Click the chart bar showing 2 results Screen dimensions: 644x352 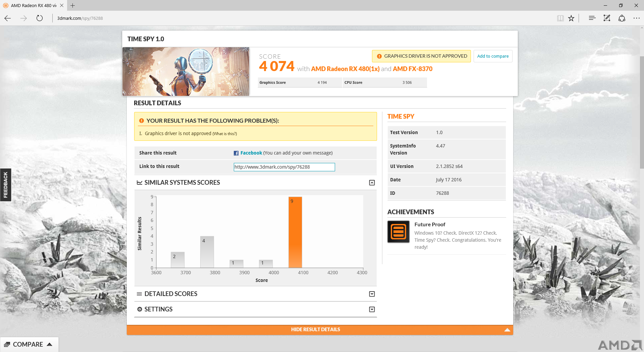click(177, 260)
